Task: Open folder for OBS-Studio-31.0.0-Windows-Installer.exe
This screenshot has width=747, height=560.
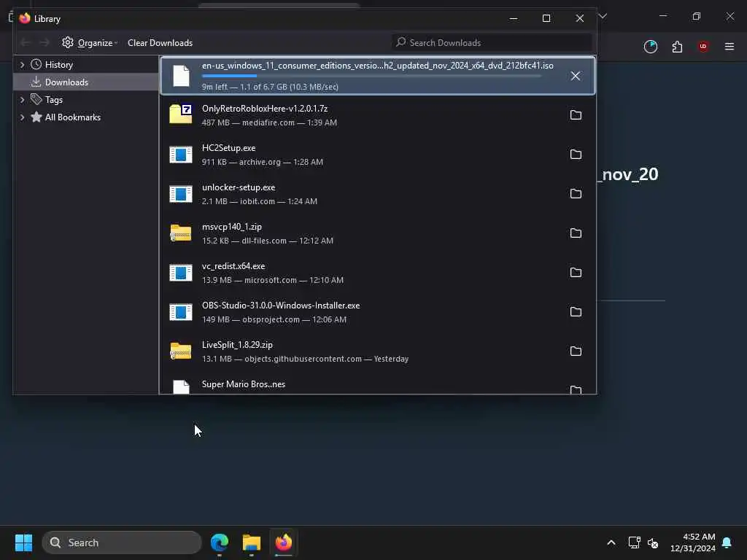Action: tap(576, 311)
